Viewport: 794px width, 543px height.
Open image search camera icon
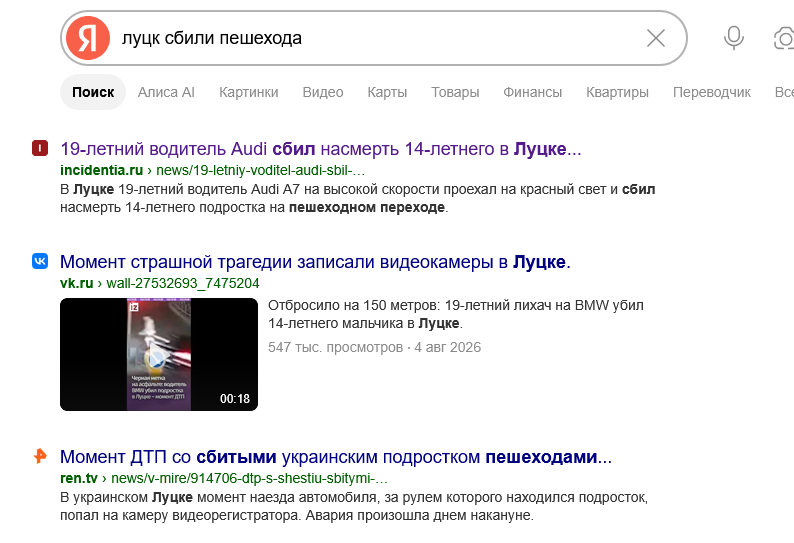pos(784,38)
